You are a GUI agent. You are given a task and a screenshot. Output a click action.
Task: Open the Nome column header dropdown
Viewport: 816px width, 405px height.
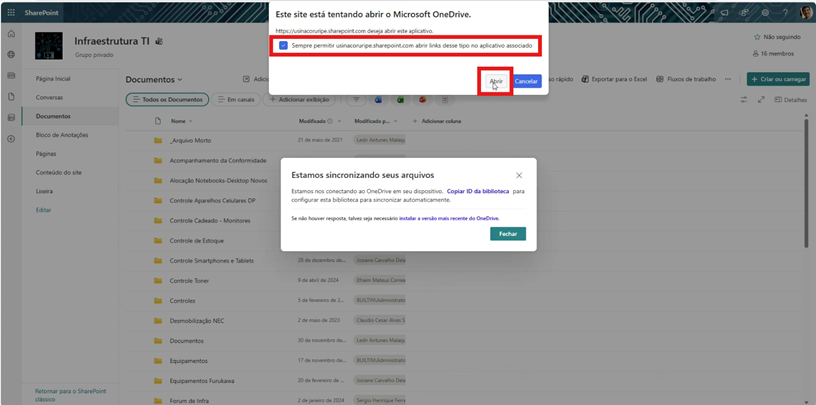(x=182, y=121)
